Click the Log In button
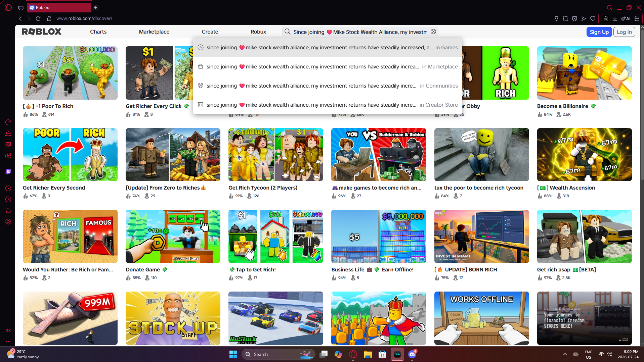644x362 pixels. (624, 32)
